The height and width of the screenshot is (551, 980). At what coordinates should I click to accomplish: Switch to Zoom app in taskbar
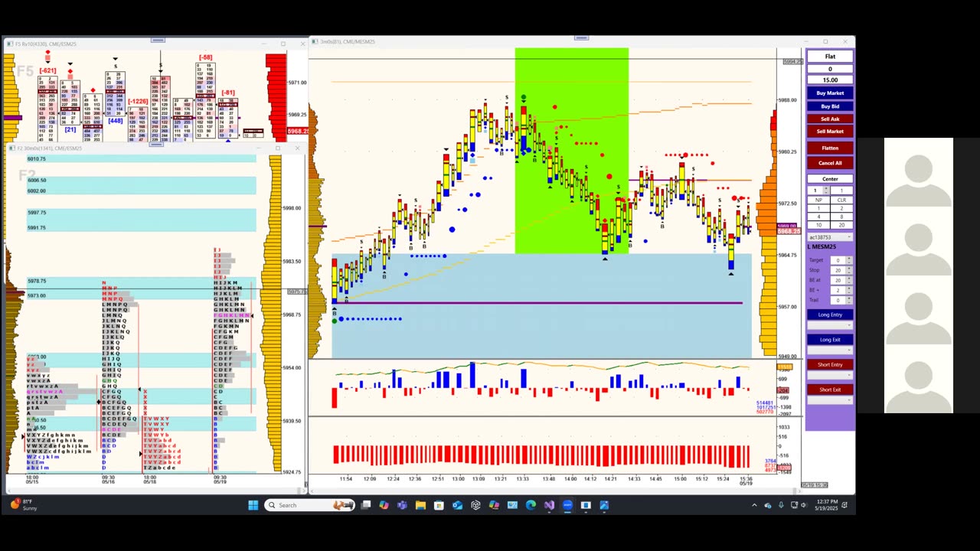567,505
